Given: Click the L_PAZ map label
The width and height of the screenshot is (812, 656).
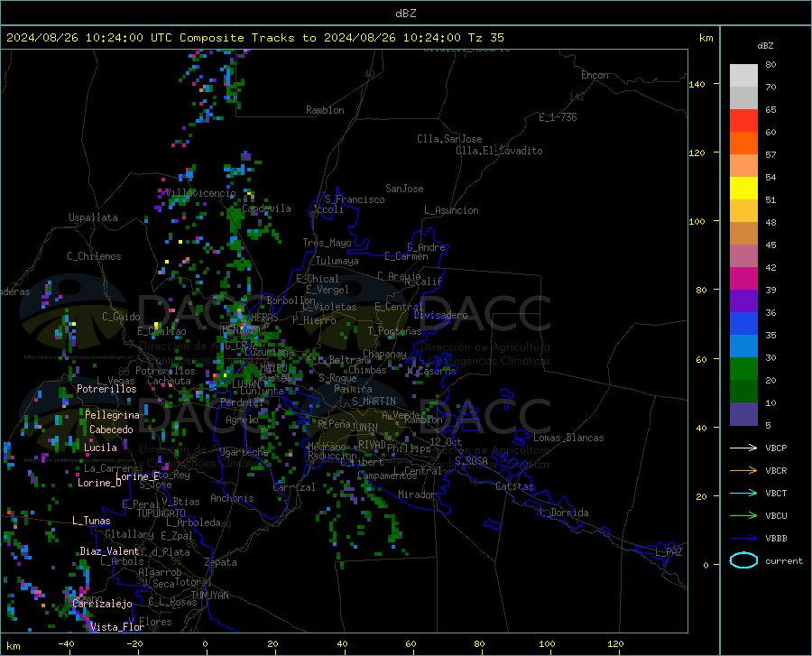Looking at the screenshot, I should click(x=669, y=552).
